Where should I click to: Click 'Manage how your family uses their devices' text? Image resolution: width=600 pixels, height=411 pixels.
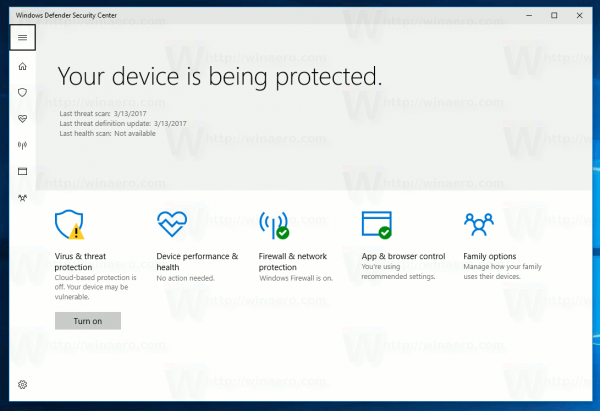click(x=502, y=272)
